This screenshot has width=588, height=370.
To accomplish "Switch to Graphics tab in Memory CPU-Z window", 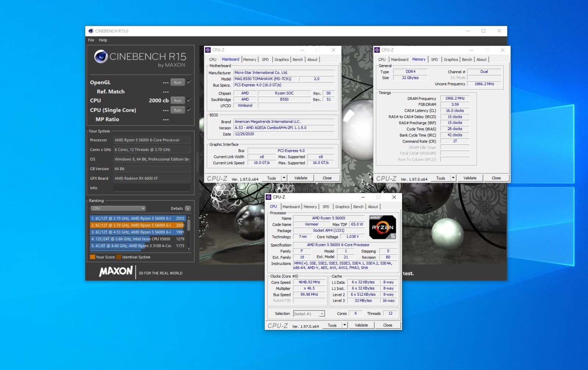I will tap(451, 60).
